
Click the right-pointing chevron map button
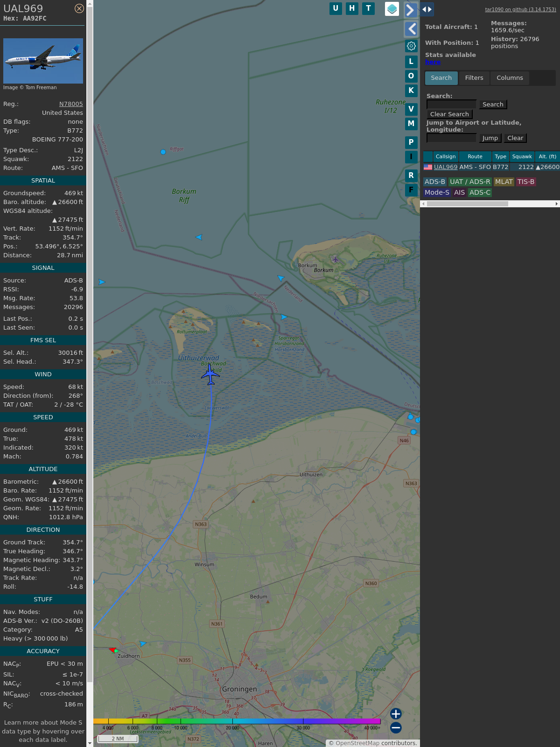411,10
